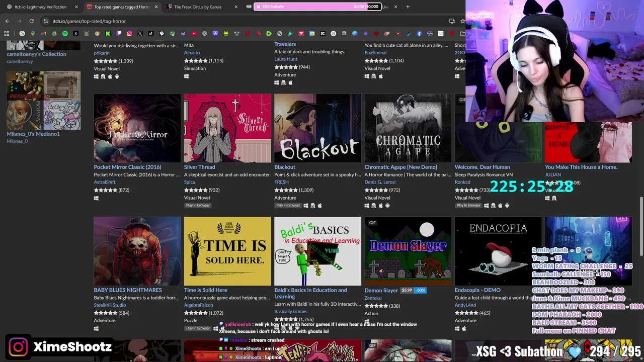Go back to the previous page
Screen dimensions: 644x362
pyautogui.click(x=7, y=21)
